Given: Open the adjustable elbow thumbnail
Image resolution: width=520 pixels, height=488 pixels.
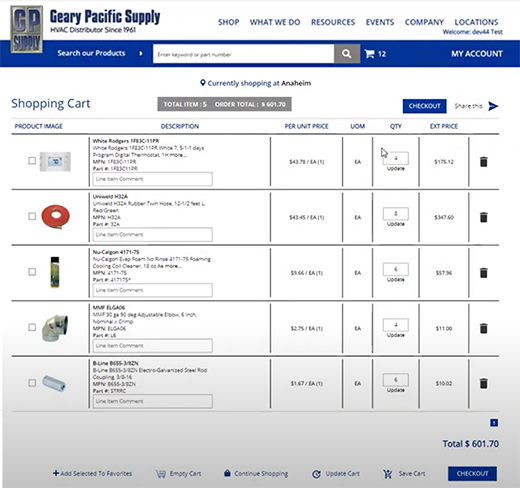Looking at the screenshot, I should [x=55, y=328].
